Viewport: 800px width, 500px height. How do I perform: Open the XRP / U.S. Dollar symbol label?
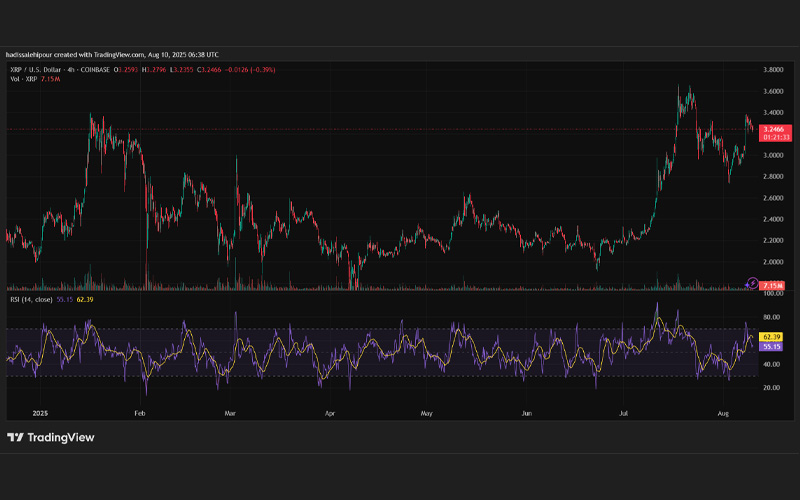click(36, 70)
